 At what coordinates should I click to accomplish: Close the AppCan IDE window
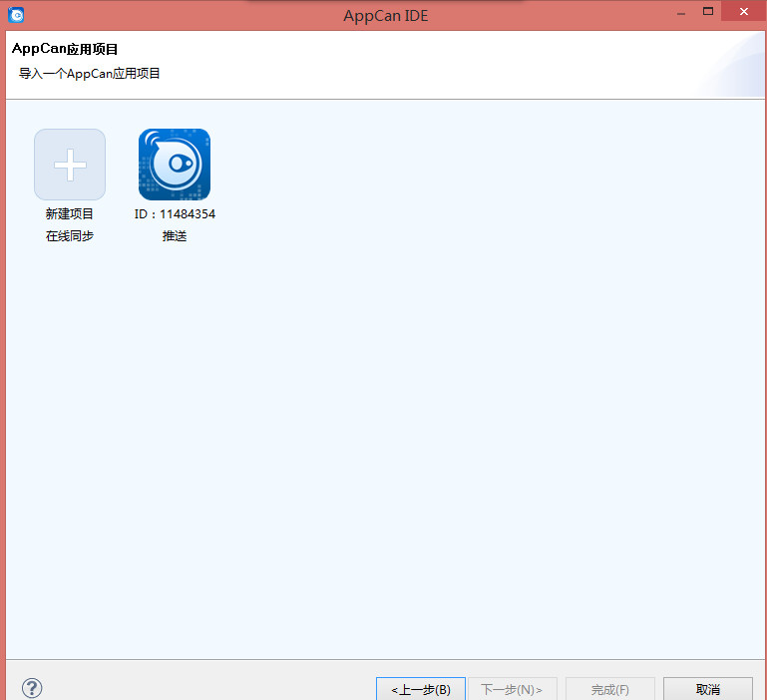[x=743, y=11]
